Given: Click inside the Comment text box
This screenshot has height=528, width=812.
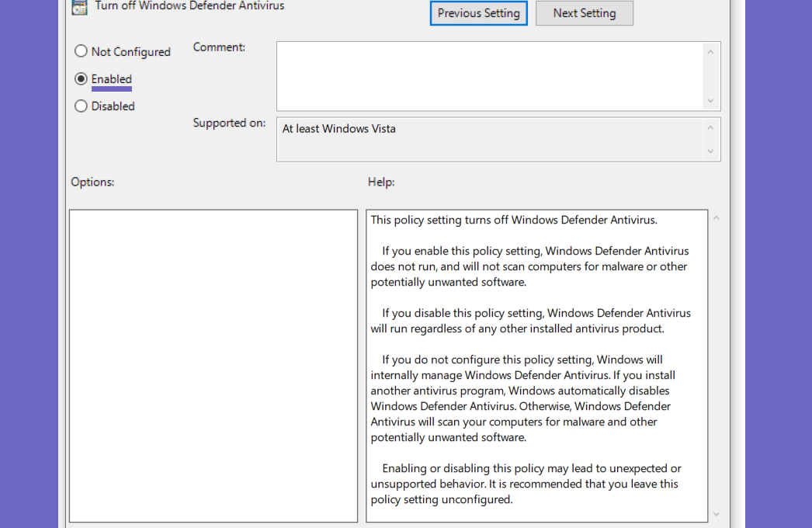Looking at the screenshot, I should (x=489, y=76).
